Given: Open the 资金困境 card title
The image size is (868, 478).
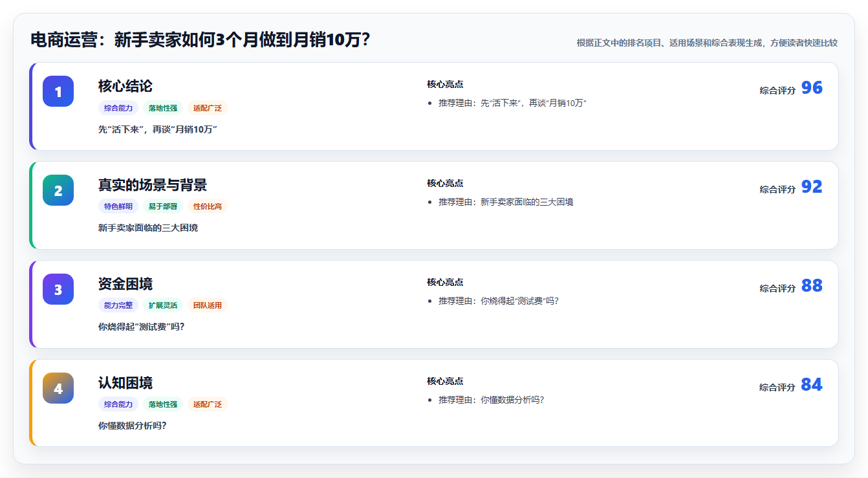Looking at the screenshot, I should (125, 284).
